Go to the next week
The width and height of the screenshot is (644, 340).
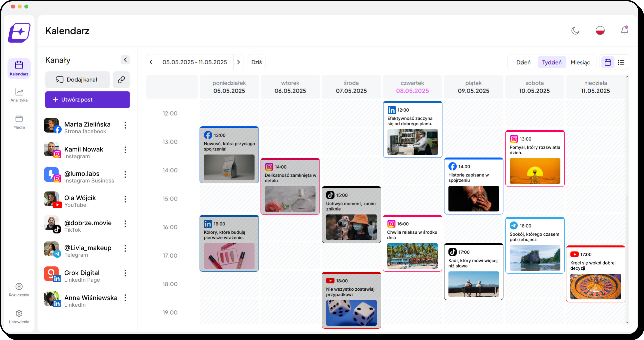[x=239, y=62]
